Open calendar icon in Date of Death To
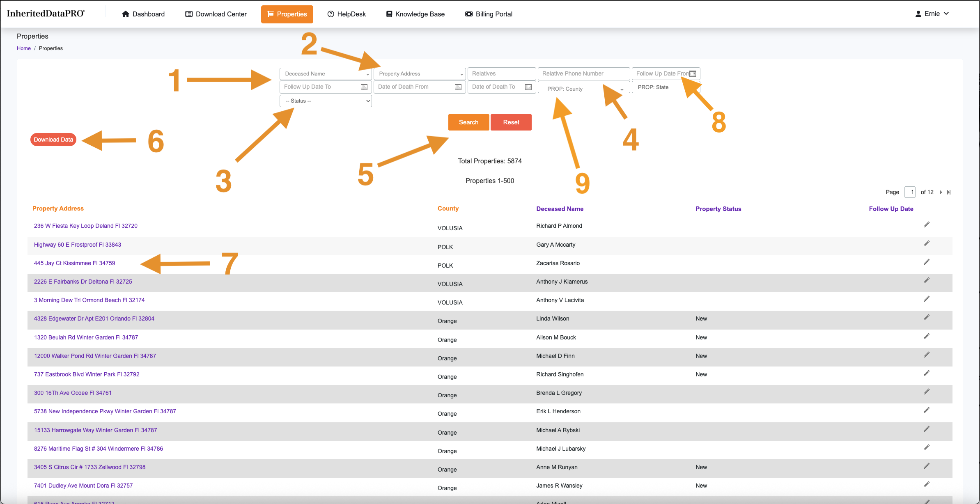This screenshot has height=504, width=980. pos(528,87)
